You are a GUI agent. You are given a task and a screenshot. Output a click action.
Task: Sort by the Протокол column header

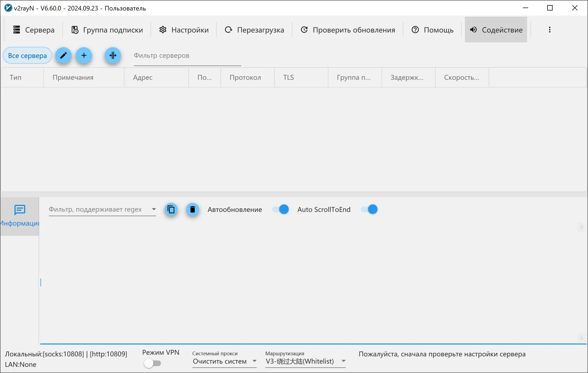tap(245, 78)
